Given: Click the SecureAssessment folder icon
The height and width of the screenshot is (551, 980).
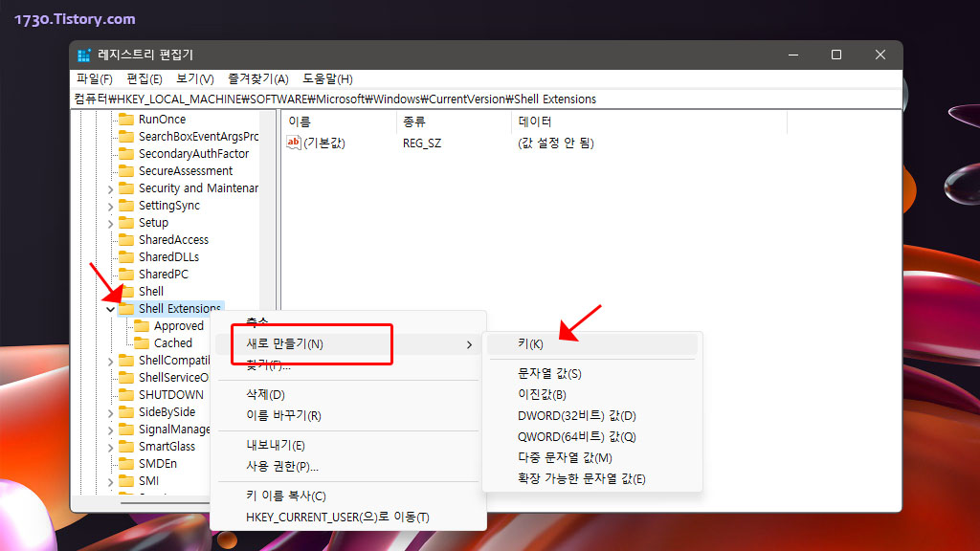Looking at the screenshot, I should (126, 170).
